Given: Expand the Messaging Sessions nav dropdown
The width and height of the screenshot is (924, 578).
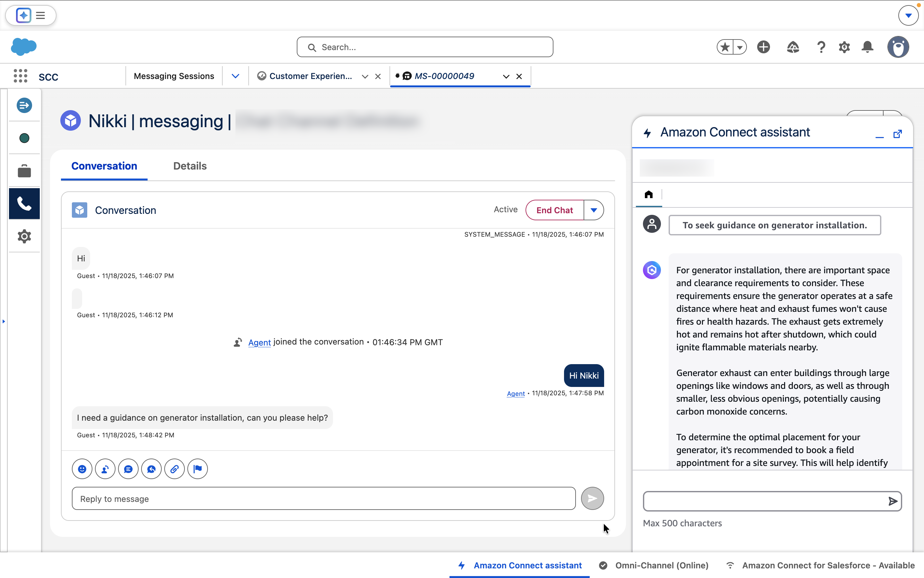Looking at the screenshot, I should 235,76.
